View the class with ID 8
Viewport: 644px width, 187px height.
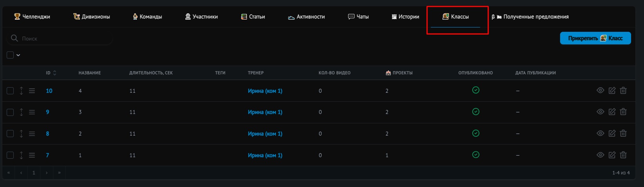600,134
